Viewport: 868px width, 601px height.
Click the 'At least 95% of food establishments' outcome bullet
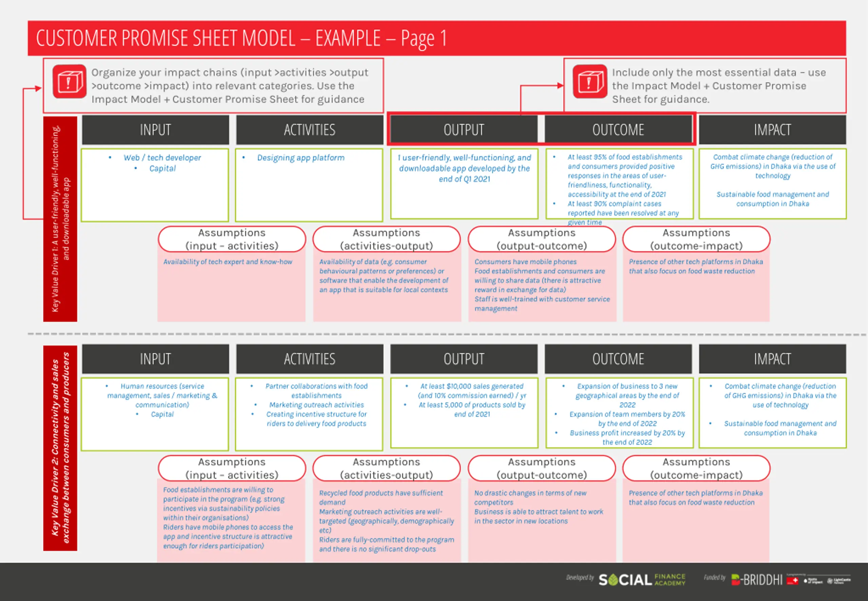click(625, 175)
